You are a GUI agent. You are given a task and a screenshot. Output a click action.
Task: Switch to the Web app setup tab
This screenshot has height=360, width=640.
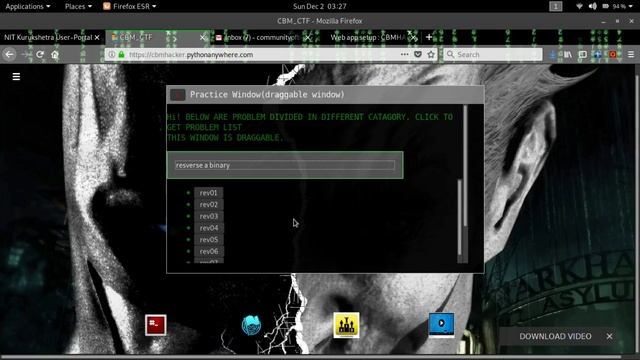(x=367, y=38)
